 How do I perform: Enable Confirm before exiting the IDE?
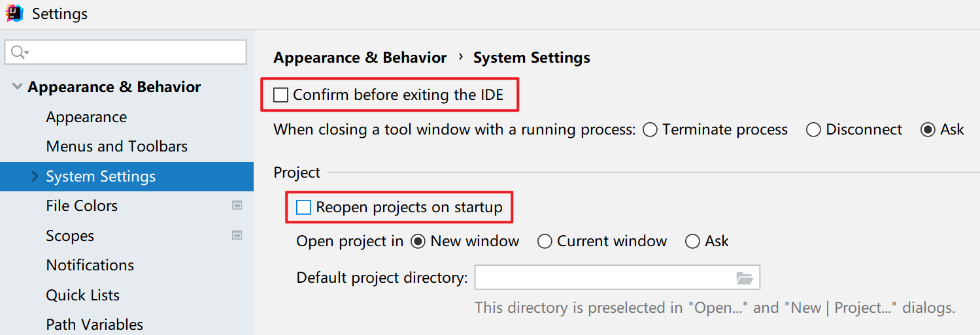[x=281, y=95]
